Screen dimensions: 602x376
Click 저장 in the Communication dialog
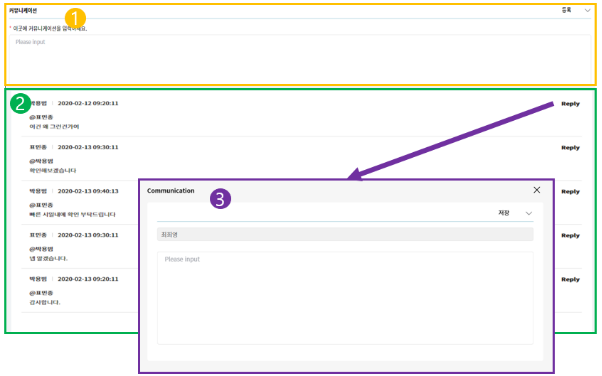click(504, 213)
